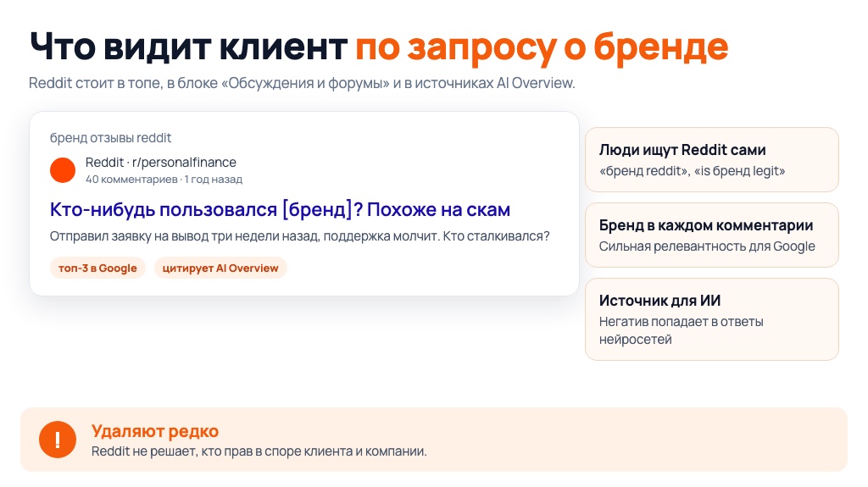Click the snippet 'Отправил заявку на вывод три недели назад'

(299, 236)
